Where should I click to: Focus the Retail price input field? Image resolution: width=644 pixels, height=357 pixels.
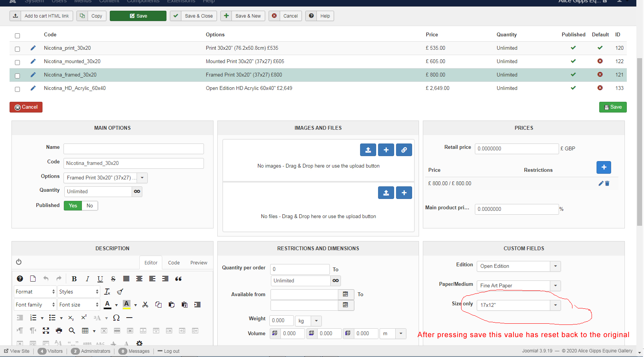pos(517,148)
